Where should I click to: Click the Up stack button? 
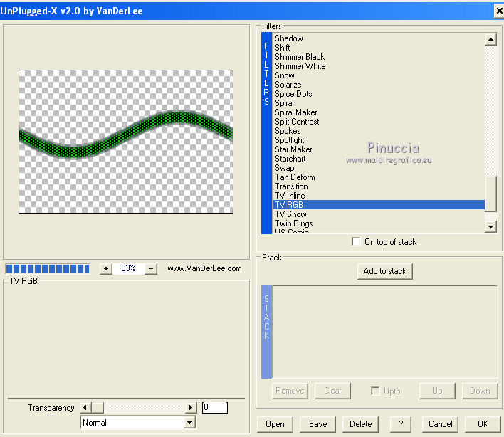437,391
